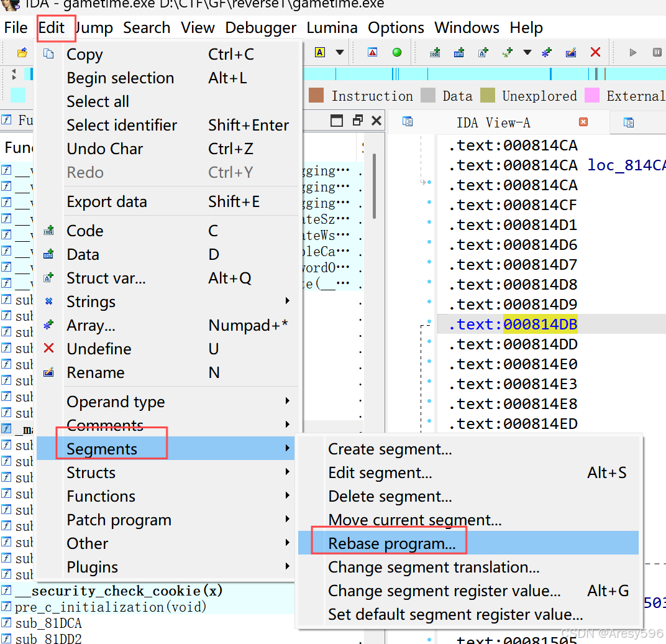The image size is (666, 644).
Task: Click the Unexplored olive legend swatch
Action: coord(488,96)
